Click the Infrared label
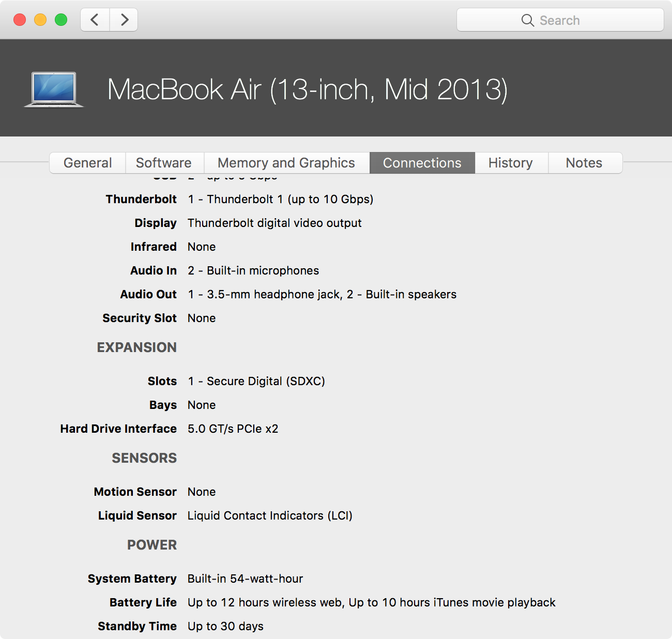The width and height of the screenshot is (672, 639). click(154, 247)
